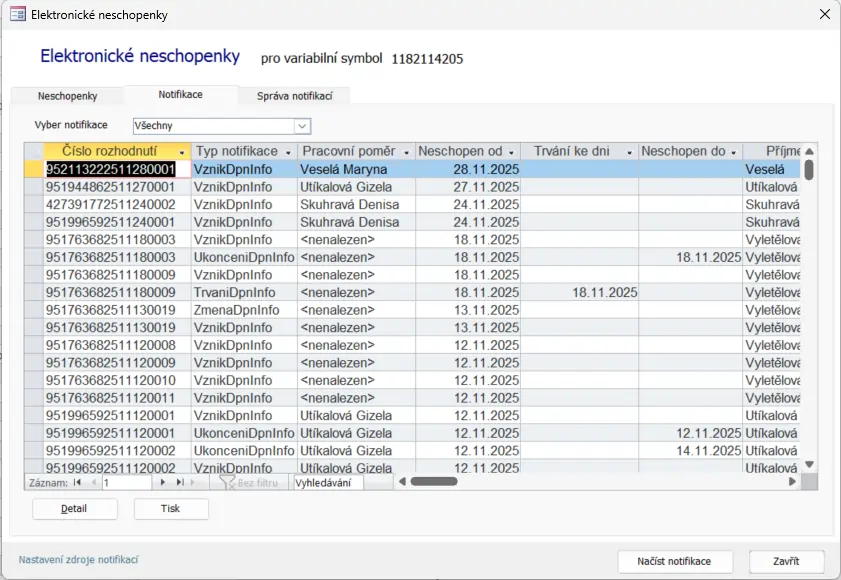Open Nastavení zdroje notifikací link

tap(78, 560)
